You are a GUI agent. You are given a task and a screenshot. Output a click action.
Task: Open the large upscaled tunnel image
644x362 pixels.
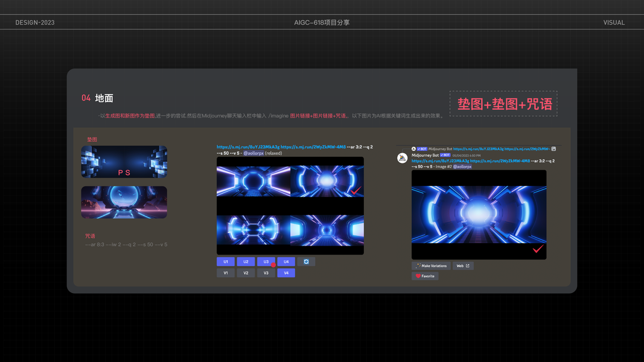479,215
